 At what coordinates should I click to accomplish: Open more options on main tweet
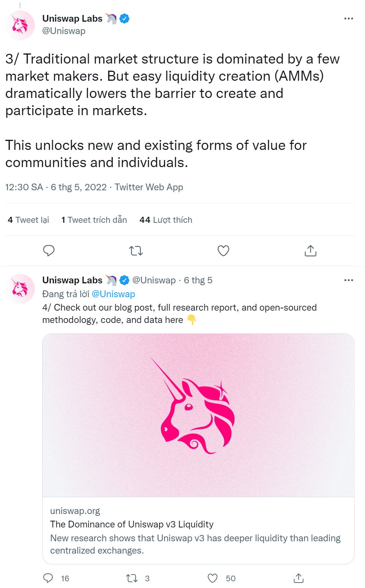click(349, 18)
